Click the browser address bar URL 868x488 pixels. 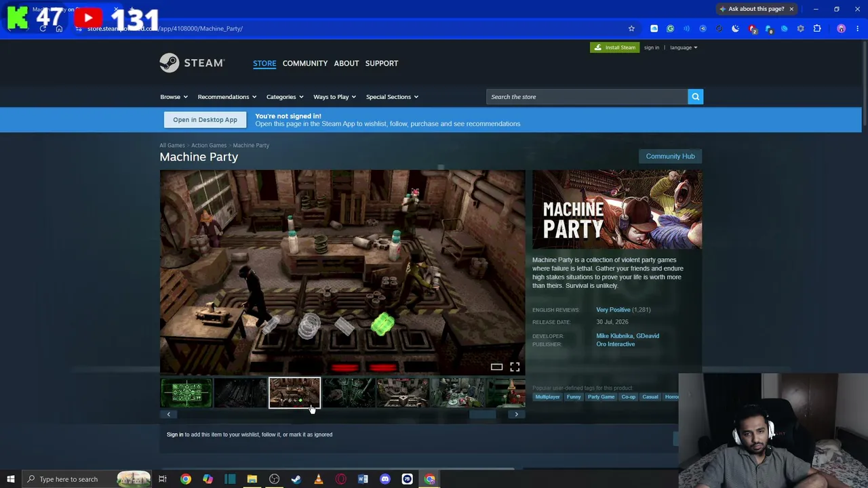pos(165,28)
